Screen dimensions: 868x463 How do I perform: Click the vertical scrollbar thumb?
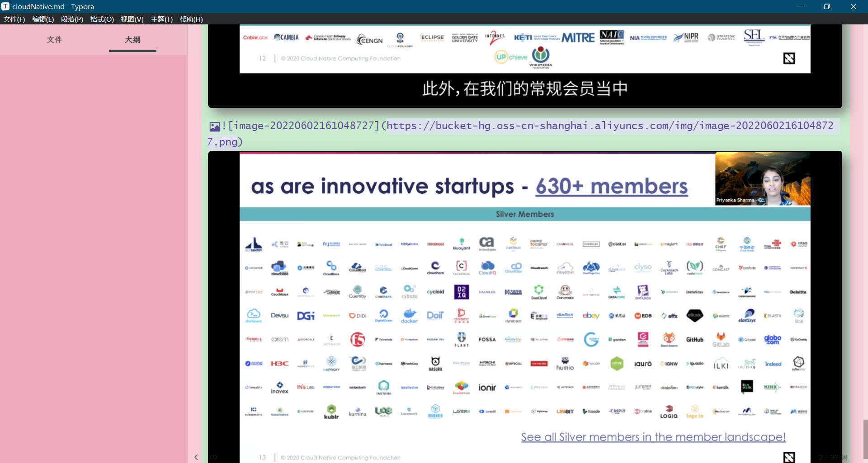(x=865, y=439)
